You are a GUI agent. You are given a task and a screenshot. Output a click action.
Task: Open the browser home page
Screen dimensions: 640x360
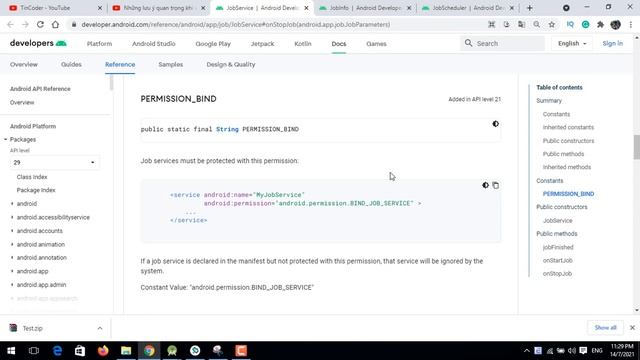[55, 24]
